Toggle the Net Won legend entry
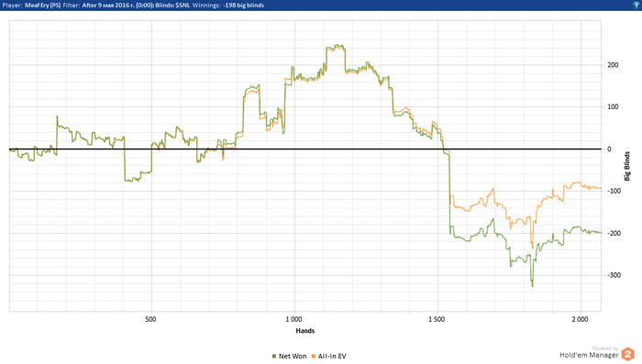The image size is (642, 364). coord(289,357)
